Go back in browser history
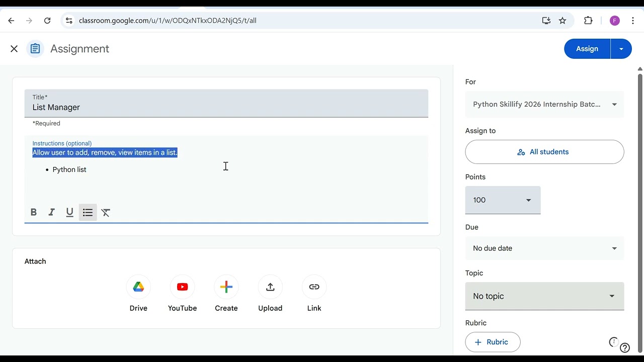This screenshot has width=644, height=362. 11,21
